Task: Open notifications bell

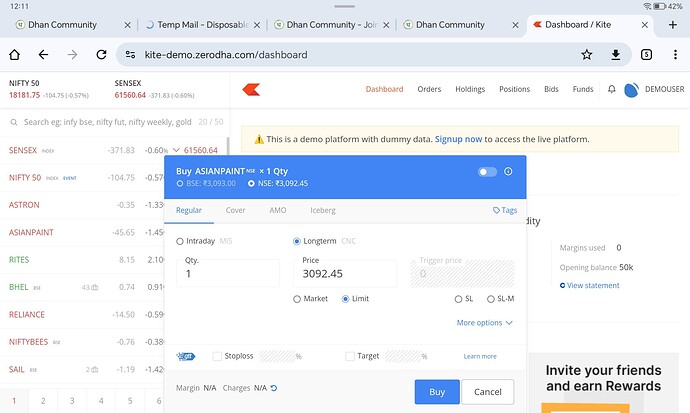Action: tap(612, 89)
